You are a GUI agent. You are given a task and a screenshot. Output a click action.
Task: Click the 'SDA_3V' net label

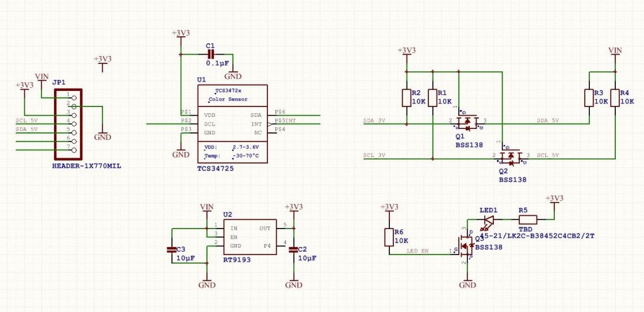pos(374,121)
